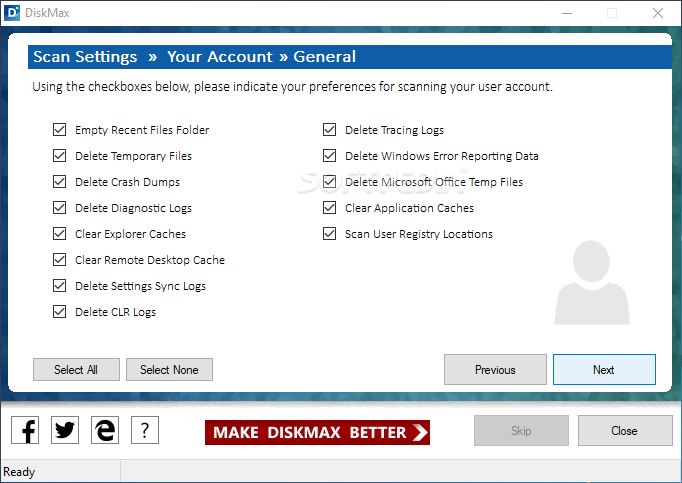Proceed with the Next button
This screenshot has height=483, width=682.
pos(604,369)
